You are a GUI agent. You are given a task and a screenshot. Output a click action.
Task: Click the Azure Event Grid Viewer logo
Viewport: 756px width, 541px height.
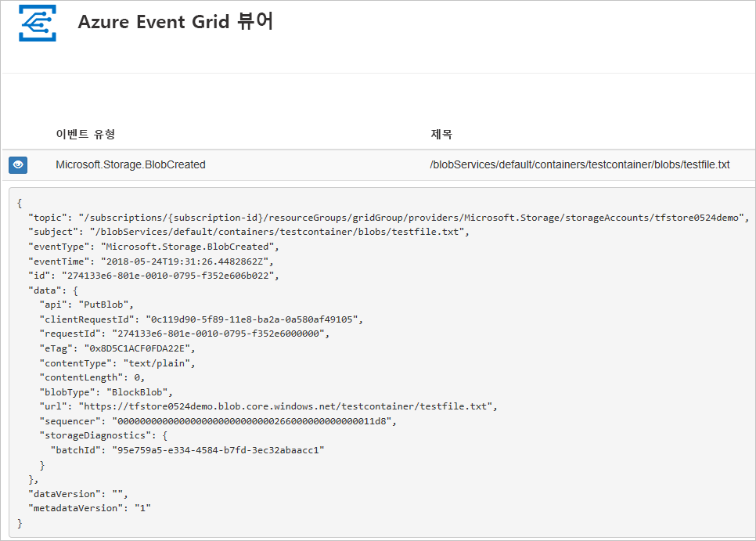coord(37,22)
